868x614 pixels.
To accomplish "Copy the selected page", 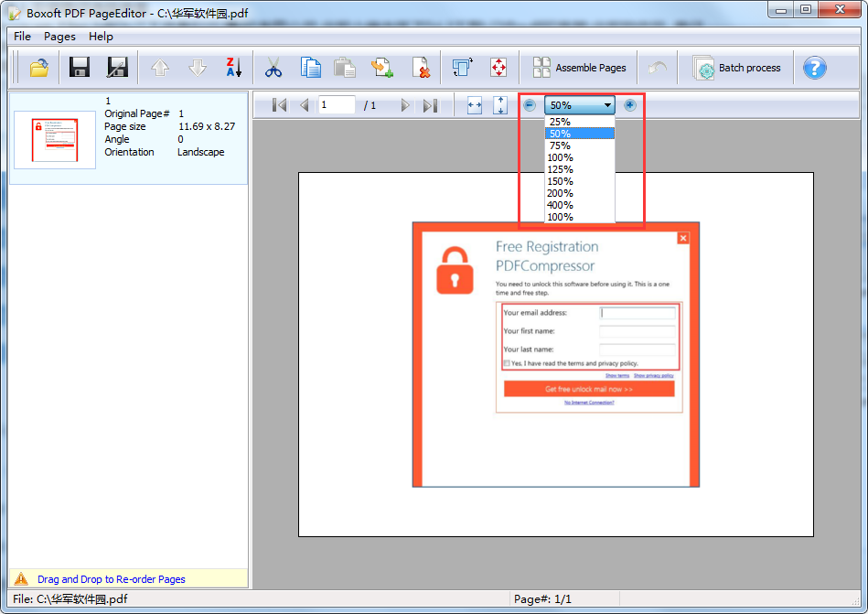I will (x=309, y=67).
